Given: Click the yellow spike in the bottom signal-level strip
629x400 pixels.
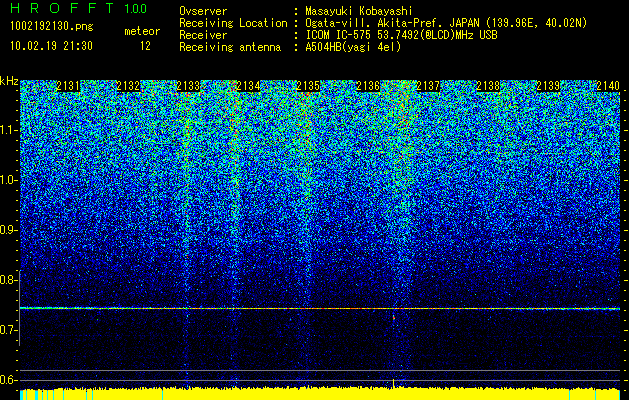Looking at the screenshot, I should coord(394,384).
